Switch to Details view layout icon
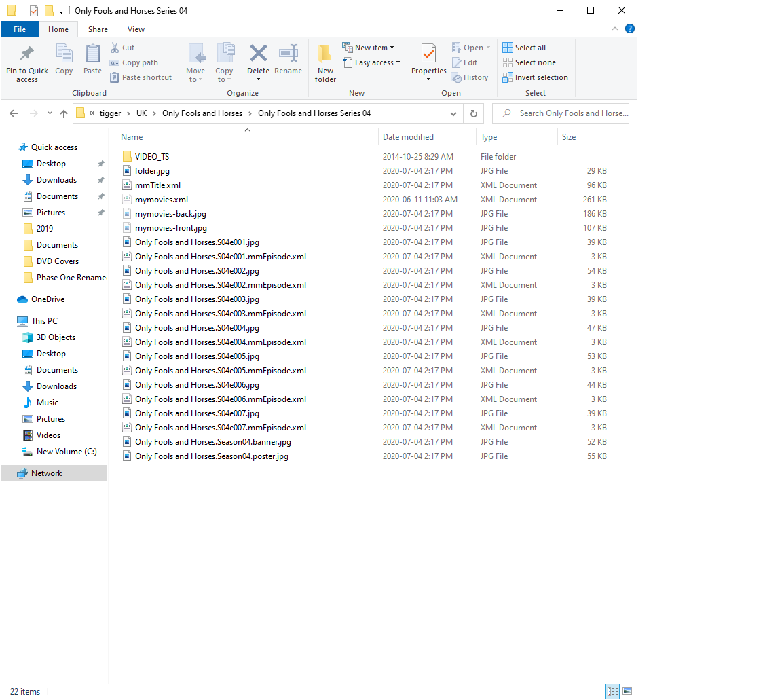 pyautogui.click(x=612, y=691)
